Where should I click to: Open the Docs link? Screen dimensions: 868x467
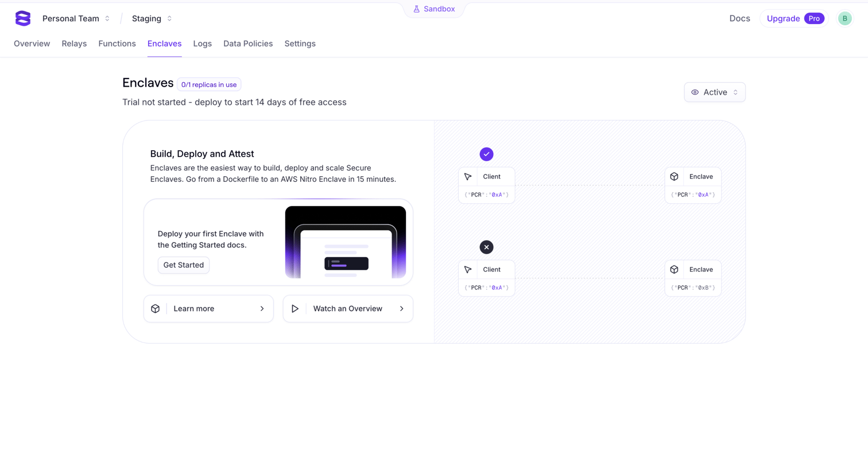(x=739, y=18)
